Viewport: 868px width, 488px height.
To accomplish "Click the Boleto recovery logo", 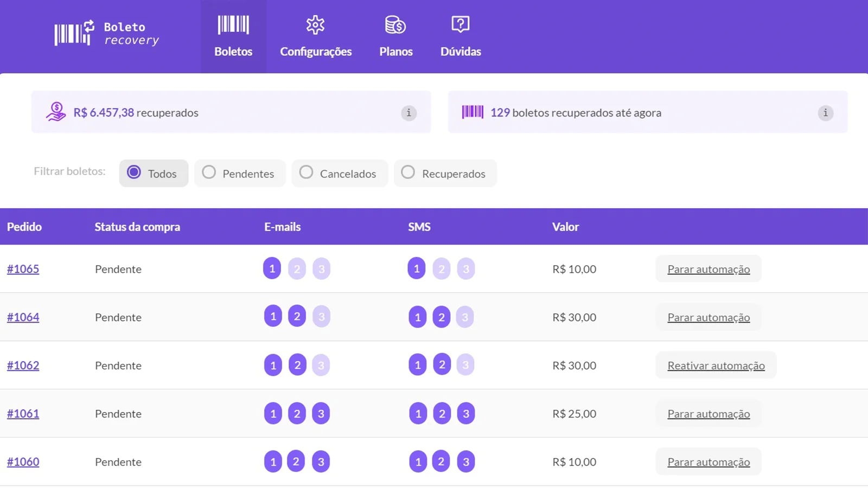I will coord(106,34).
